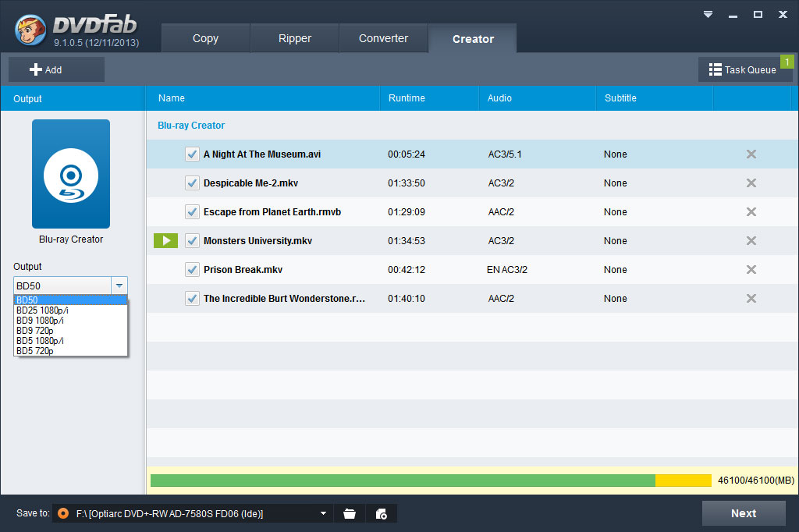Click the DVDFab monkey logo
Viewport: 799px width, 532px height.
point(30,30)
